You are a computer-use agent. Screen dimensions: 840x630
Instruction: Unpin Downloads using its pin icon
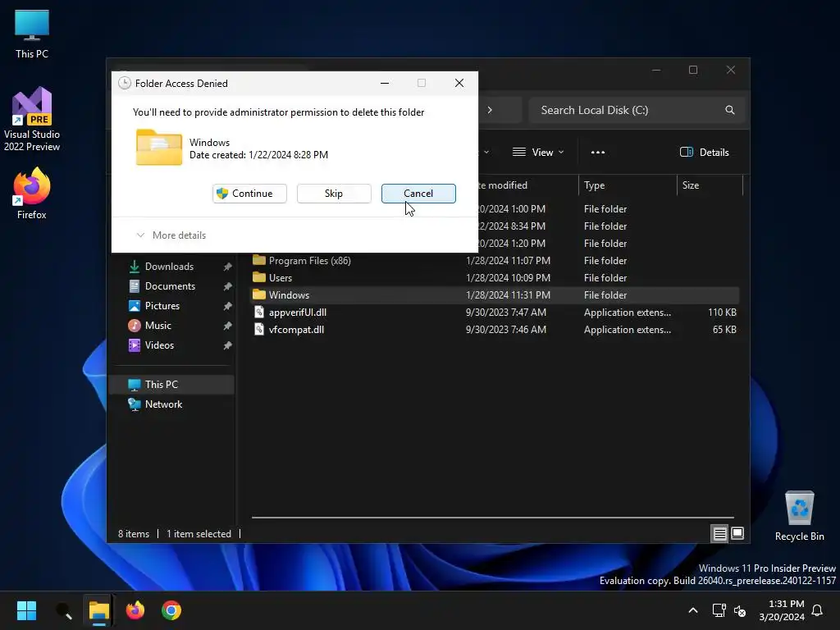click(228, 267)
